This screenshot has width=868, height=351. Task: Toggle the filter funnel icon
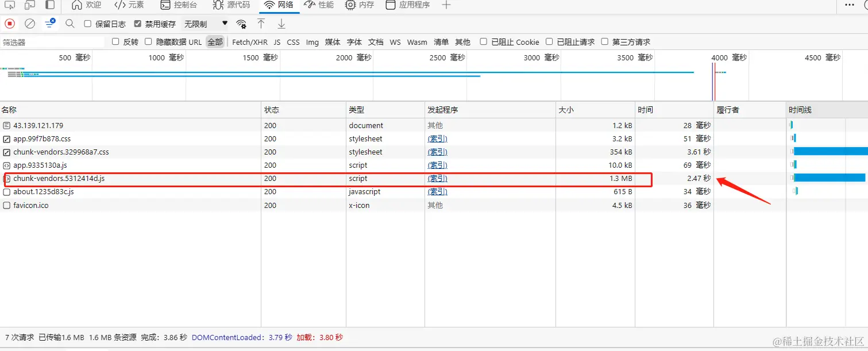[x=50, y=24]
